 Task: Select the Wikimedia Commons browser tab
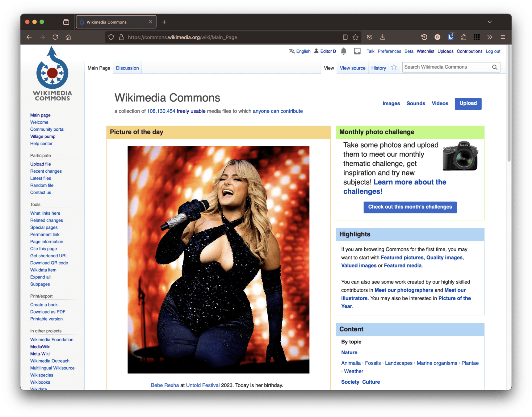click(116, 22)
